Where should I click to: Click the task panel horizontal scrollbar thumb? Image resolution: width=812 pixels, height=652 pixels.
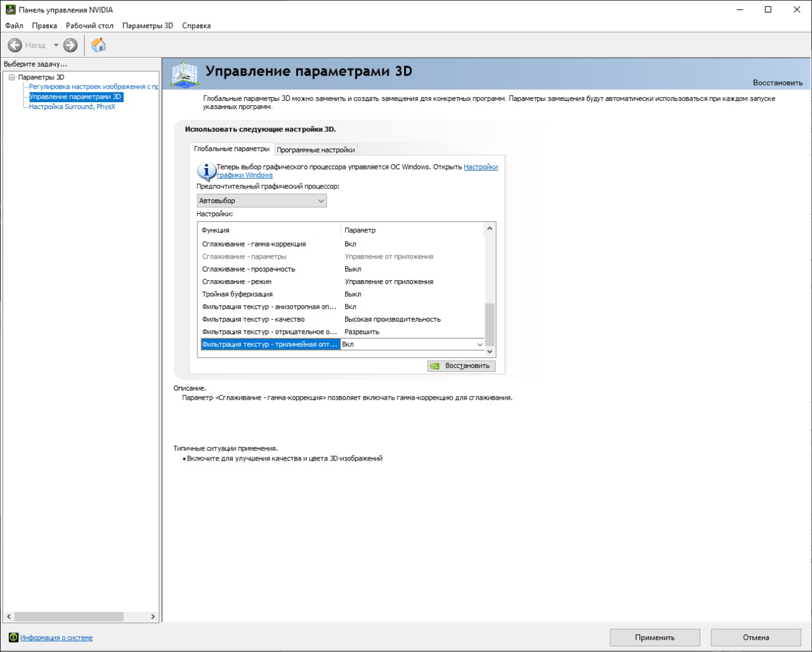tap(69, 616)
